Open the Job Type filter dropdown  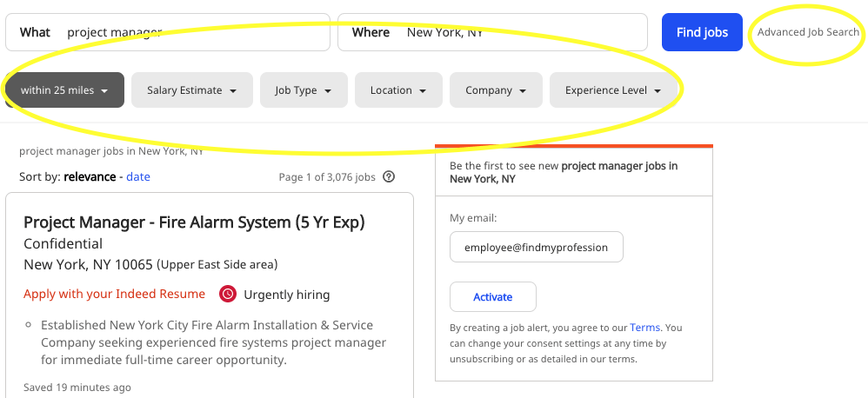(304, 90)
